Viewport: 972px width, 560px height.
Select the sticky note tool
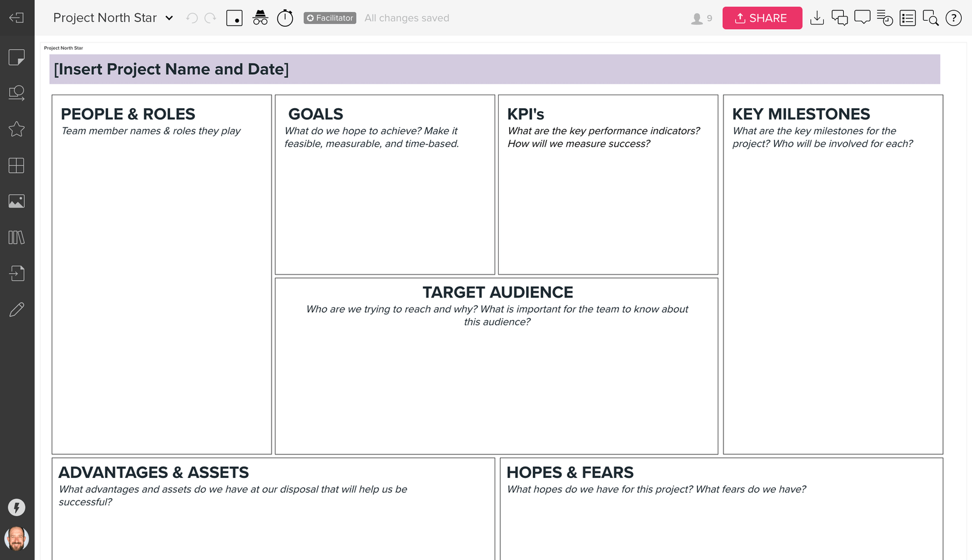click(x=16, y=57)
